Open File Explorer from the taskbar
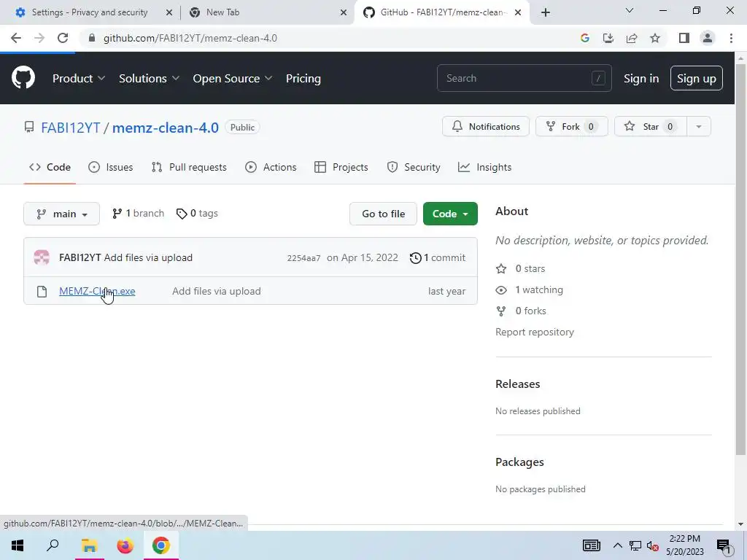 pyautogui.click(x=89, y=545)
